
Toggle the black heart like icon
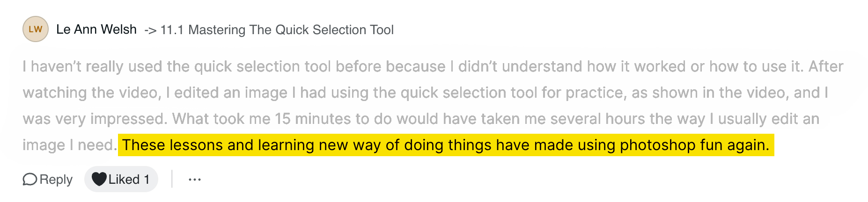click(99, 180)
